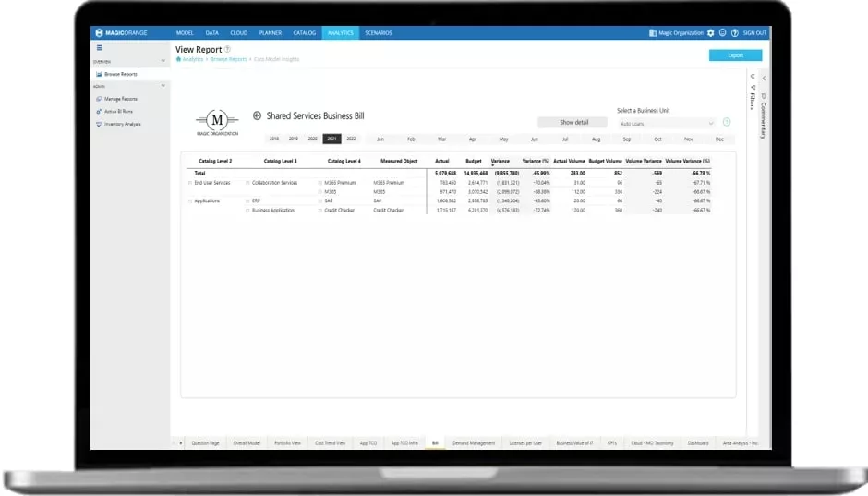Sort by the Actual column header
The image size is (868, 496).
[x=441, y=161]
